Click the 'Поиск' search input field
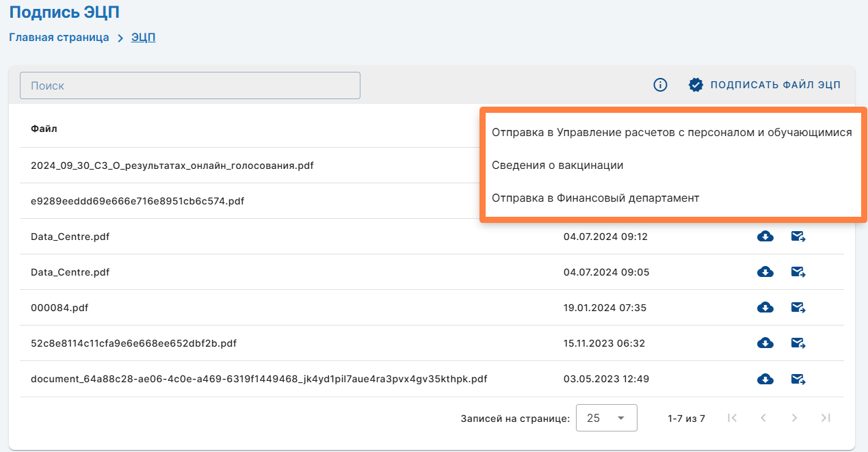 point(190,86)
